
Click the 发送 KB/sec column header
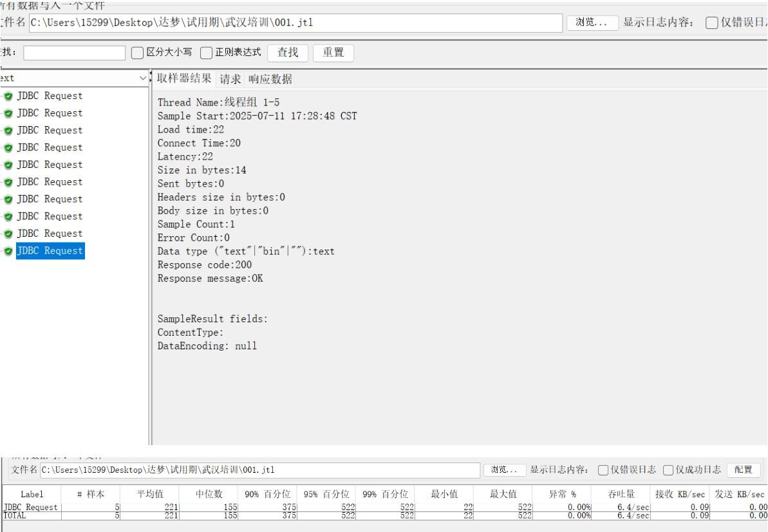tap(738, 494)
